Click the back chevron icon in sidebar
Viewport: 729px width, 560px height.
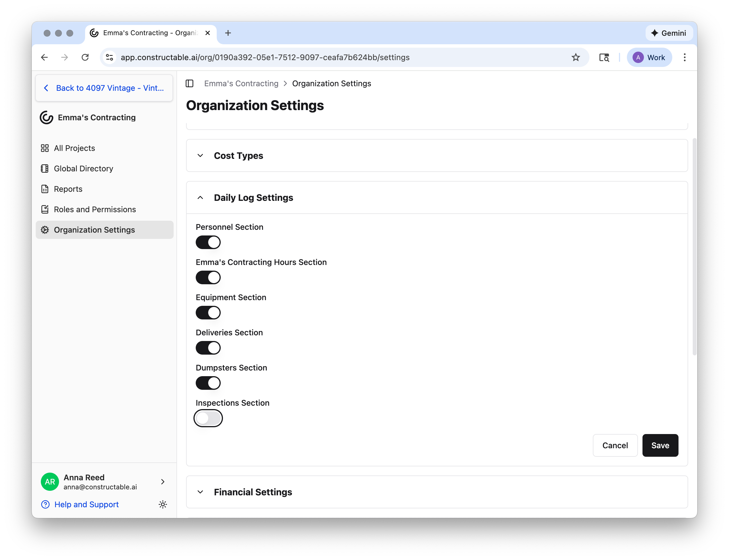point(46,88)
